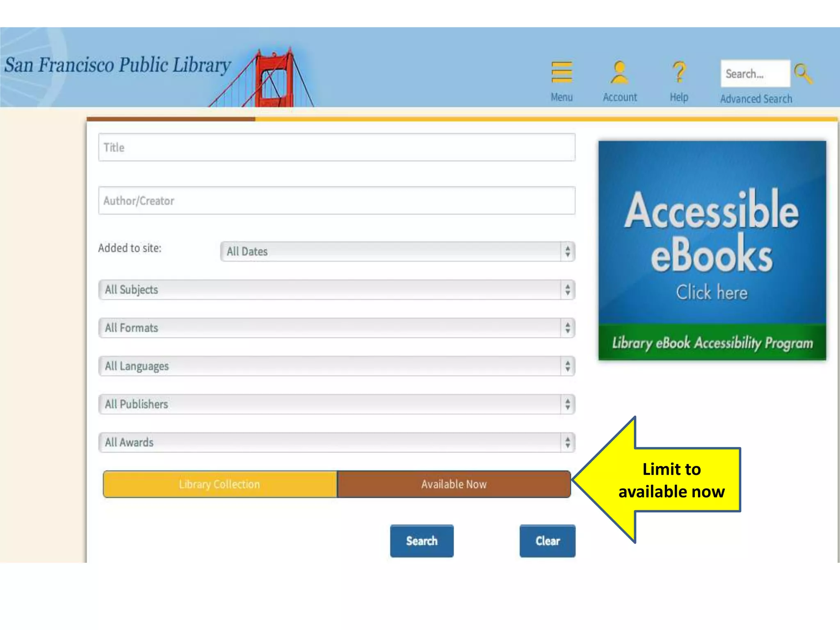Expand the All Formats dropdown

click(336, 328)
